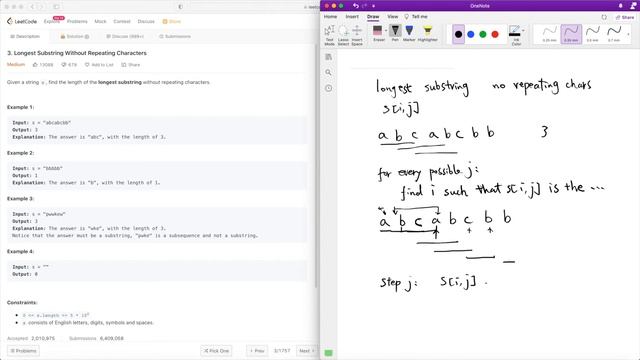
Task: Click the Medium difficulty label
Action: coord(16,64)
